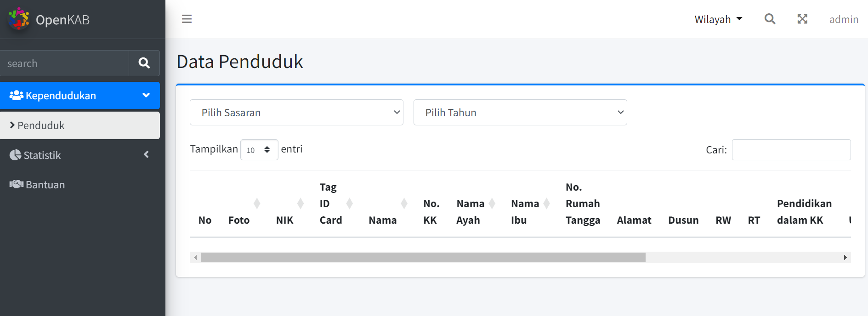Collapse the Statistik submenu chevron
Viewport: 868px width, 316px height.
point(146,155)
